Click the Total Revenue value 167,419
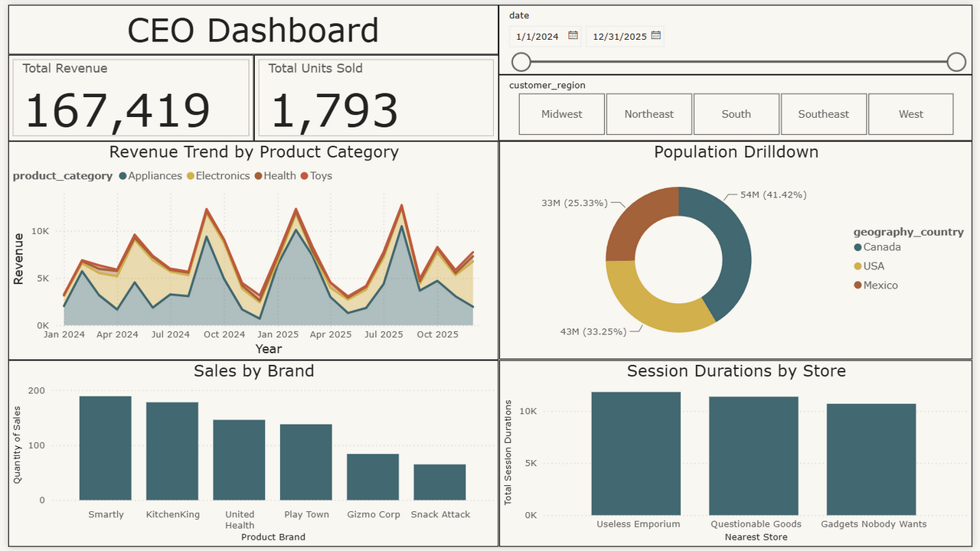 (118, 110)
